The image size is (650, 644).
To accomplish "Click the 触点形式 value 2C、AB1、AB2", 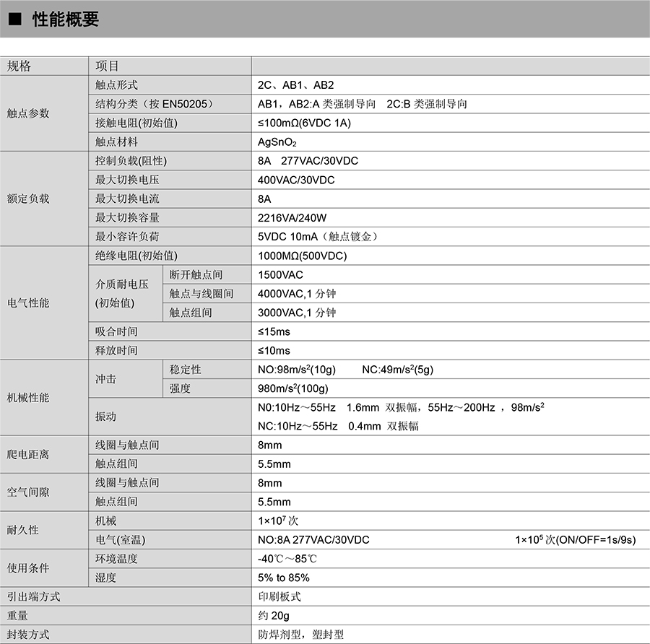I will click(x=295, y=85).
